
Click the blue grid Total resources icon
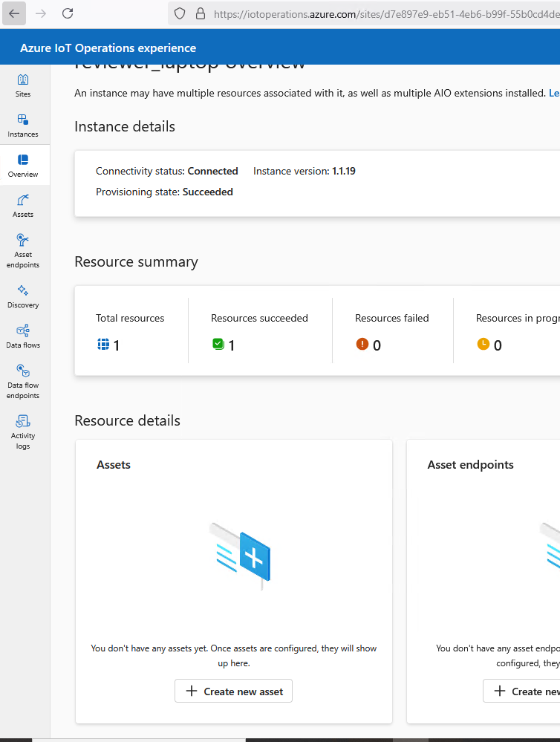pos(103,345)
